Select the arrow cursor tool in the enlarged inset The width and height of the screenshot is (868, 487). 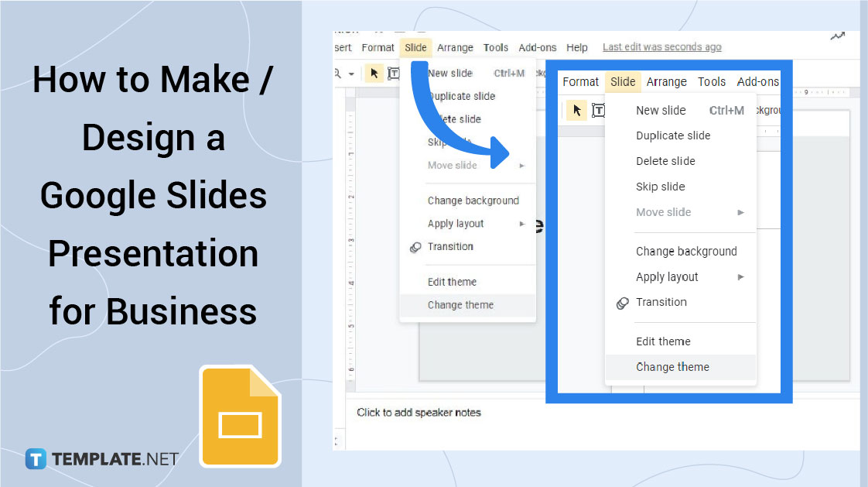(576, 110)
